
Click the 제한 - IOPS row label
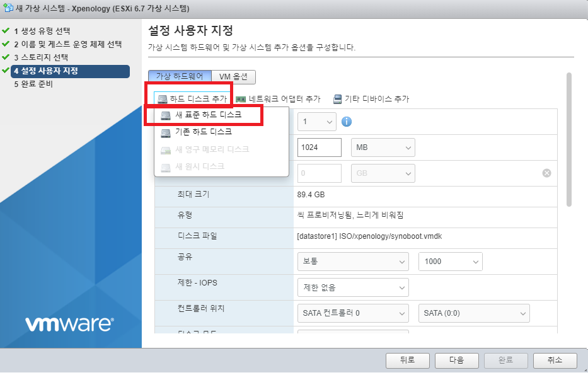tap(197, 283)
